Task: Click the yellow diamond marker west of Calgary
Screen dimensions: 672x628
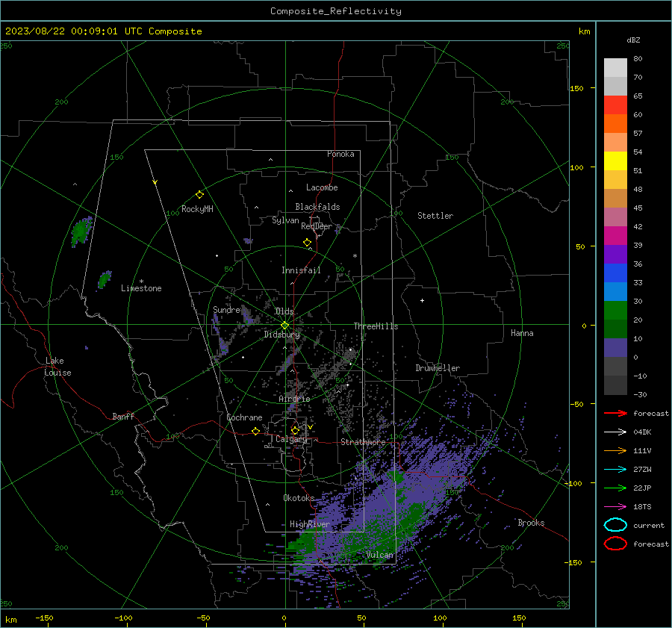Action: point(256,432)
